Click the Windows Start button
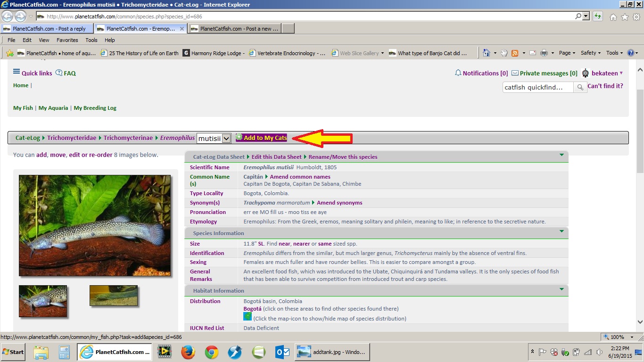The height and width of the screenshot is (362, 644). click(x=13, y=352)
